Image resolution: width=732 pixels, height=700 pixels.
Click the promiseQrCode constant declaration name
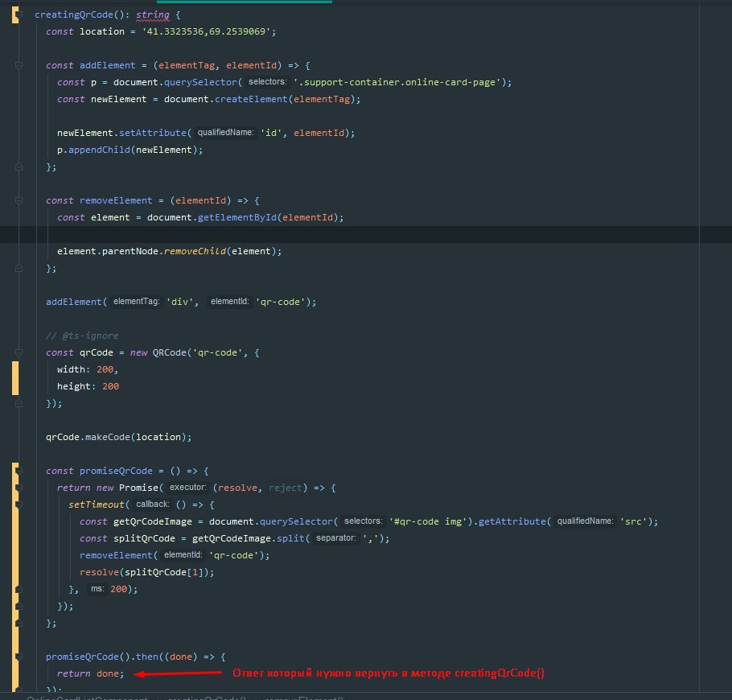[x=116, y=471]
